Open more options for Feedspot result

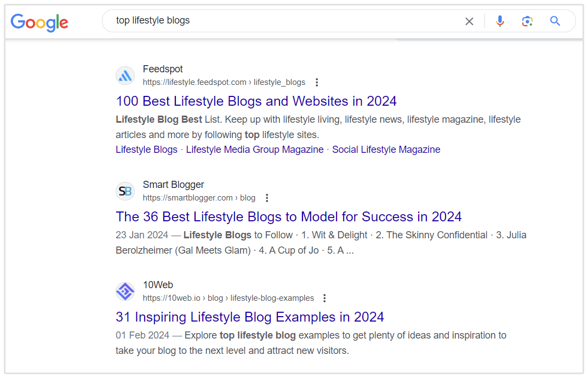tap(317, 83)
